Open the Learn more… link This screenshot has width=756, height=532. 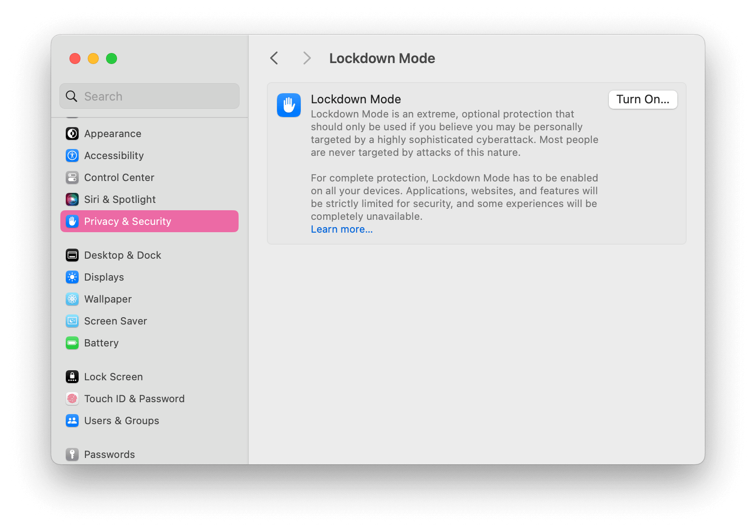coord(342,229)
